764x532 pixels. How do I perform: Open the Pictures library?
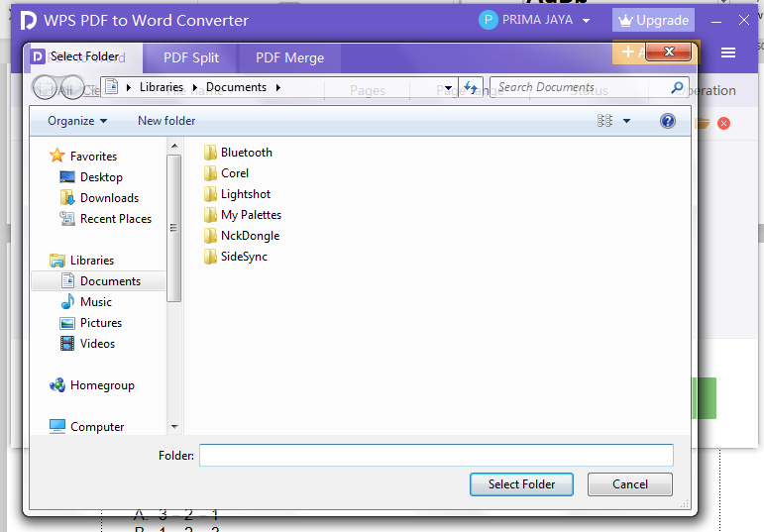tap(90, 323)
